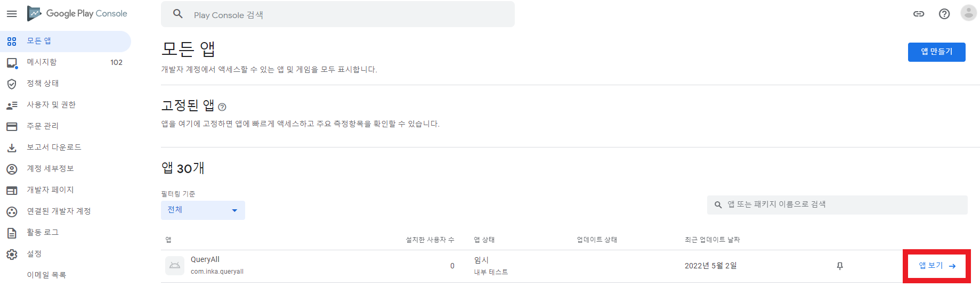
Task: Click the copy link icon in header
Action: click(919, 14)
